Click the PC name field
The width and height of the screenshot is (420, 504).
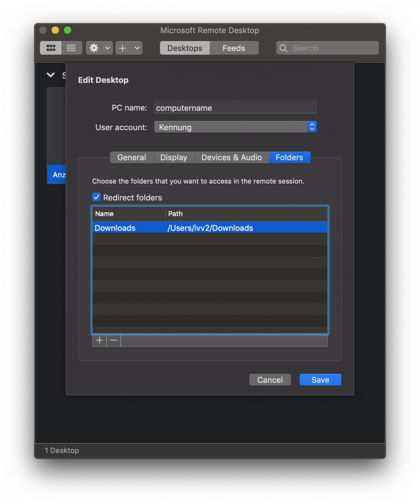click(x=235, y=108)
